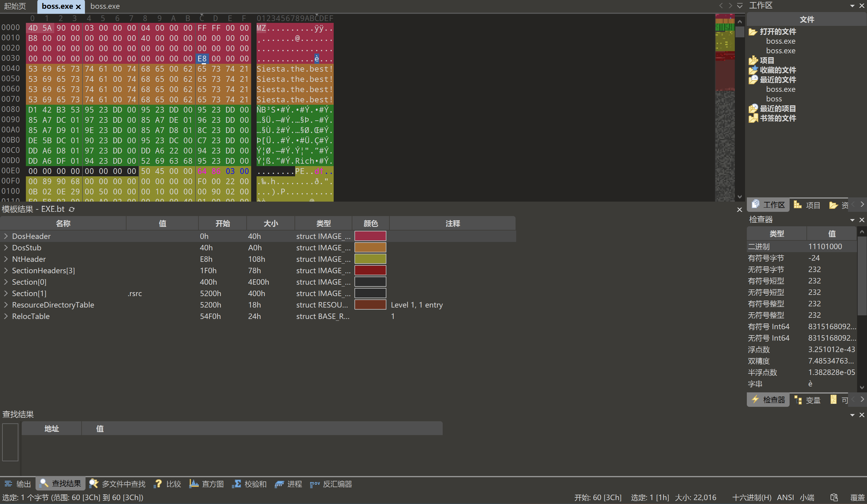
Task: Click the Project folder icon in workspace
Action: coord(753,60)
